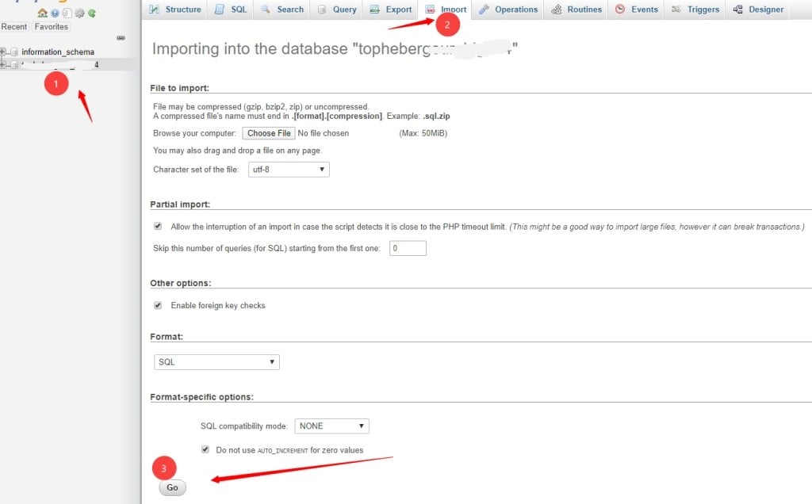Click the Operations wrench icon
This screenshot has height=504, width=812.
pos(484,10)
